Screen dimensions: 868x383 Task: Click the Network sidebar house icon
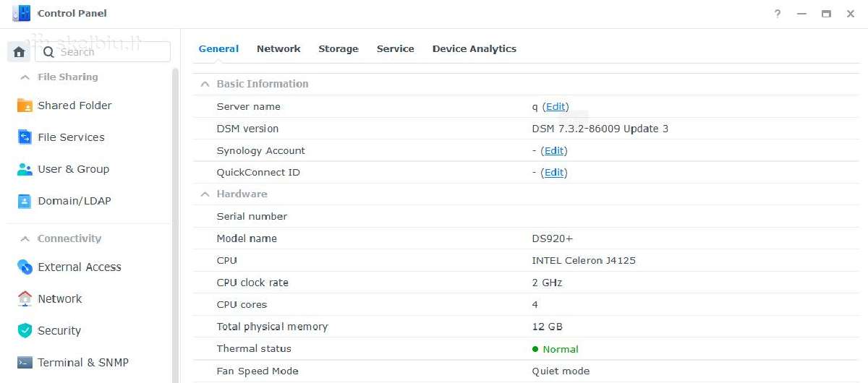click(x=25, y=298)
